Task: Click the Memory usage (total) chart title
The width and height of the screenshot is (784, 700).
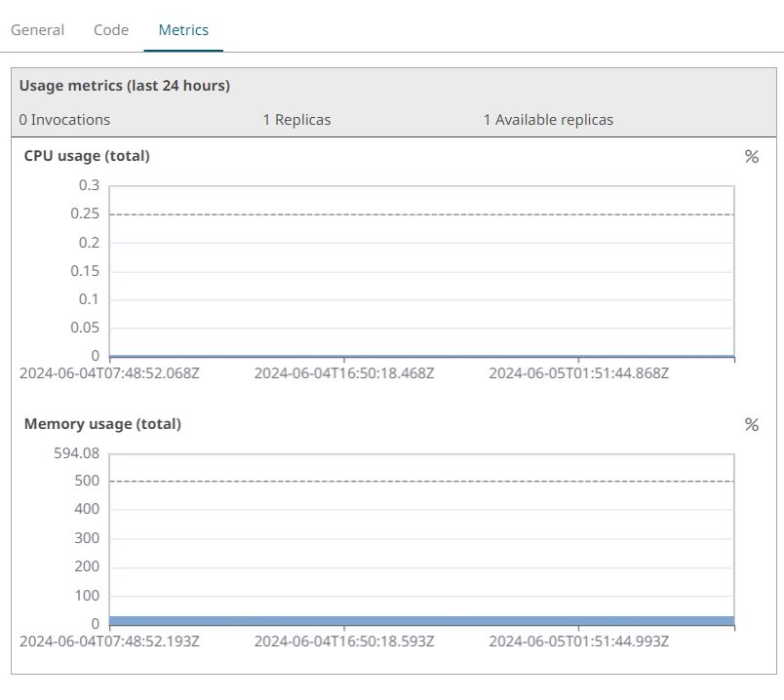Action: pyautogui.click(x=102, y=424)
